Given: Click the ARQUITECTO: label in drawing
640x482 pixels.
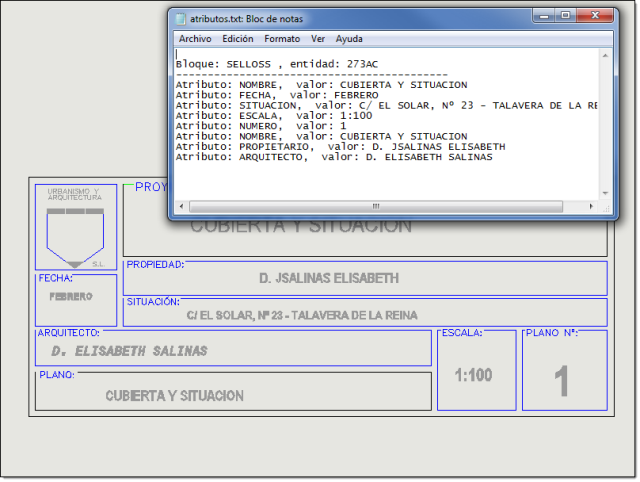Looking at the screenshot, I should 69,333.
